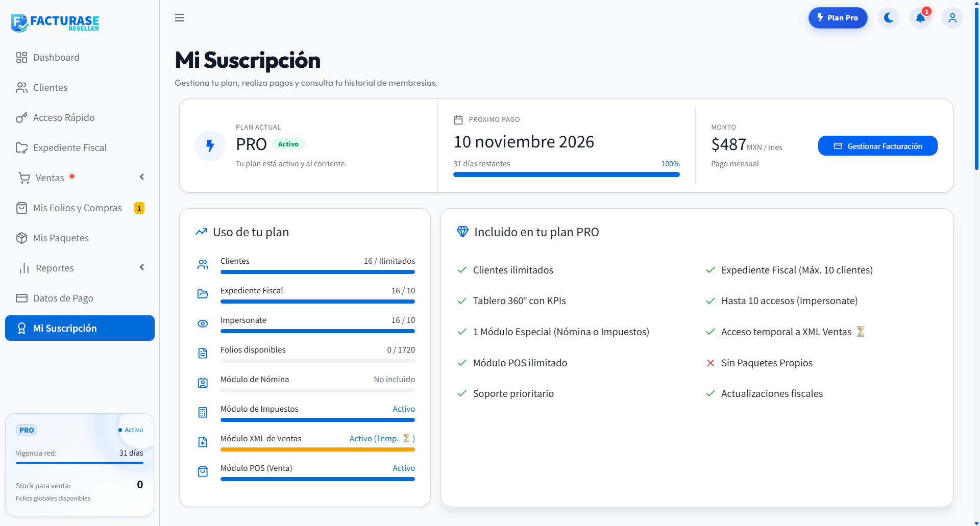Click 'Activo (Temp.)' status for XML Ventas

coord(382,438)
